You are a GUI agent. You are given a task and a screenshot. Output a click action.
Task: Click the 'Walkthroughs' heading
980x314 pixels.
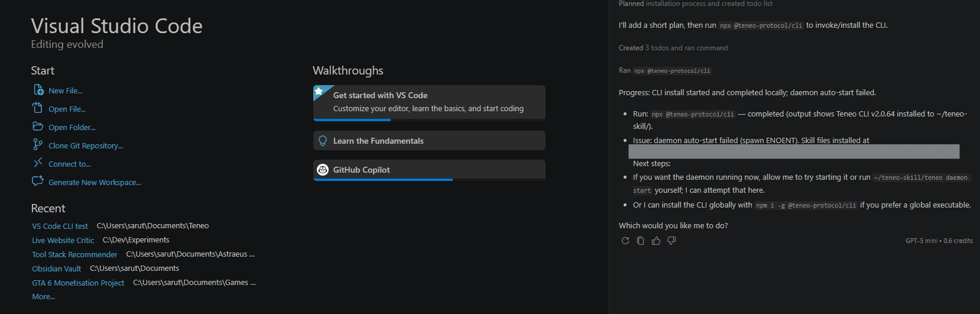(348, 70)
